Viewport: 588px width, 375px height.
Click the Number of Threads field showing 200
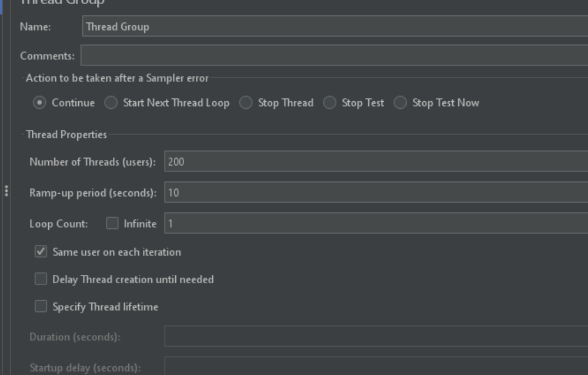(x=376, y=161)
